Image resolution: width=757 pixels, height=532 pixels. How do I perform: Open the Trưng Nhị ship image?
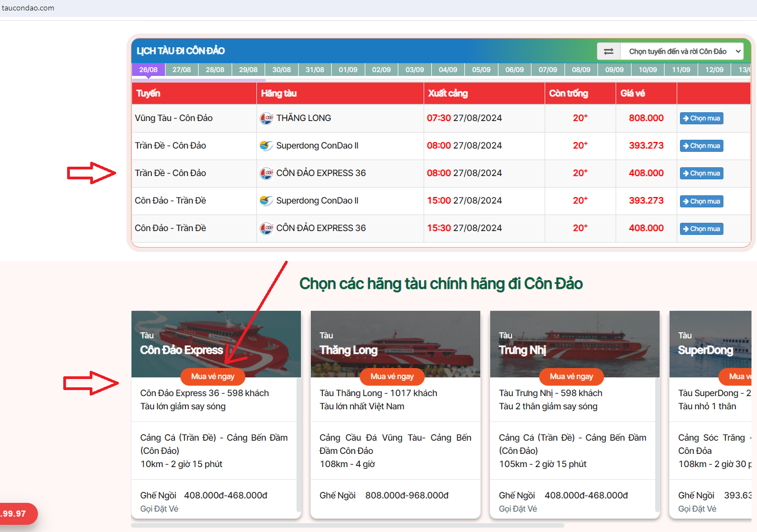[575, 344]
